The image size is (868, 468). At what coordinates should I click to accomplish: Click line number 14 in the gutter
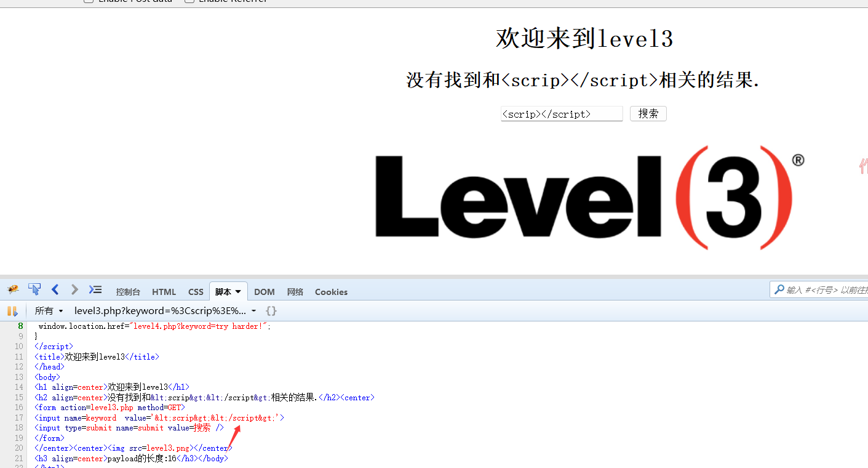19,387
